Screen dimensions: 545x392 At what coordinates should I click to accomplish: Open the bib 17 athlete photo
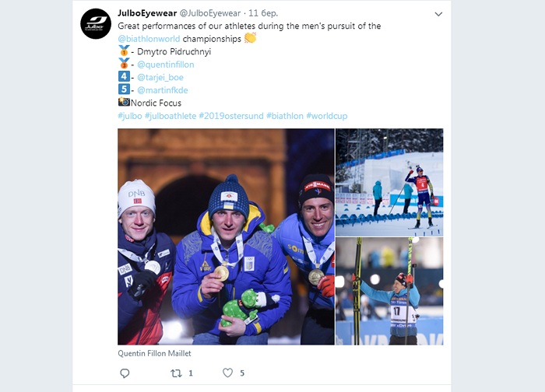[x=389, y=292]
